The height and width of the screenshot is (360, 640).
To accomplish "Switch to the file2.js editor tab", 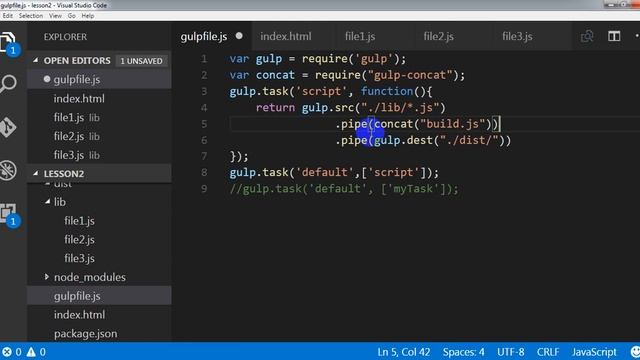I will point(438,36).
